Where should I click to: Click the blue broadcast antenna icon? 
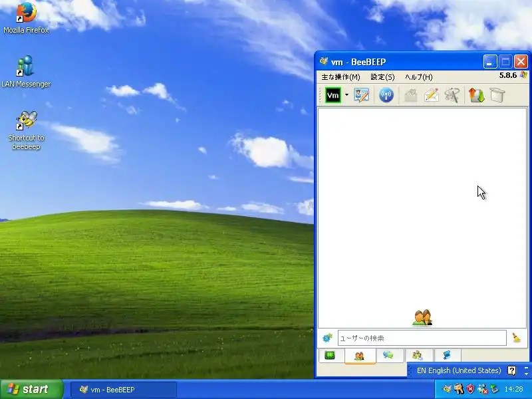click(x=386, y=95)
